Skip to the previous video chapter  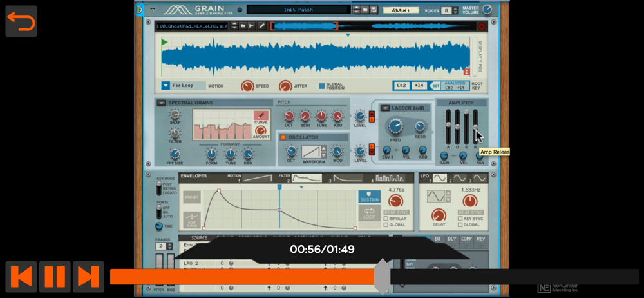pyautogui.click(x=21, y=276)
